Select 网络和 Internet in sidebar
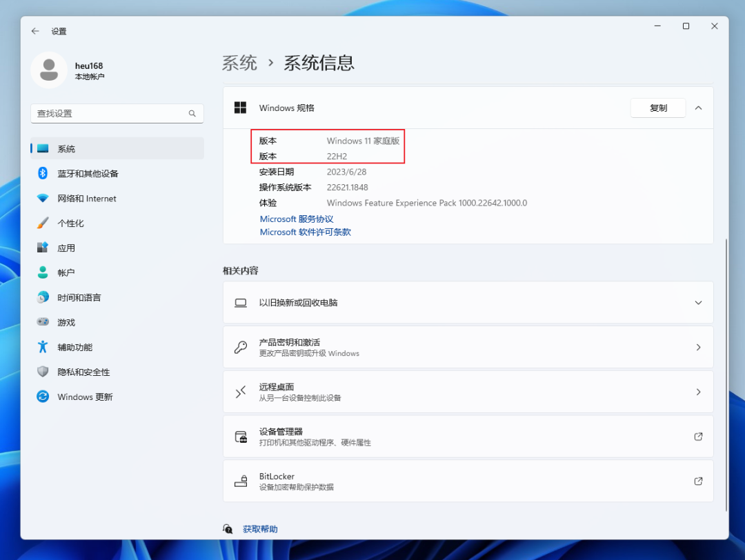This screenshot has width=745, height=560. point(117,198)
